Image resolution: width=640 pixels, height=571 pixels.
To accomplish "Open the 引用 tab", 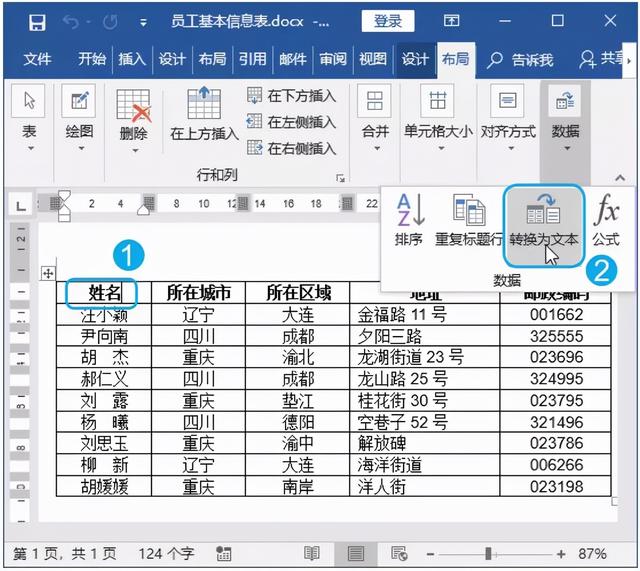I will [x=252, y=59].
